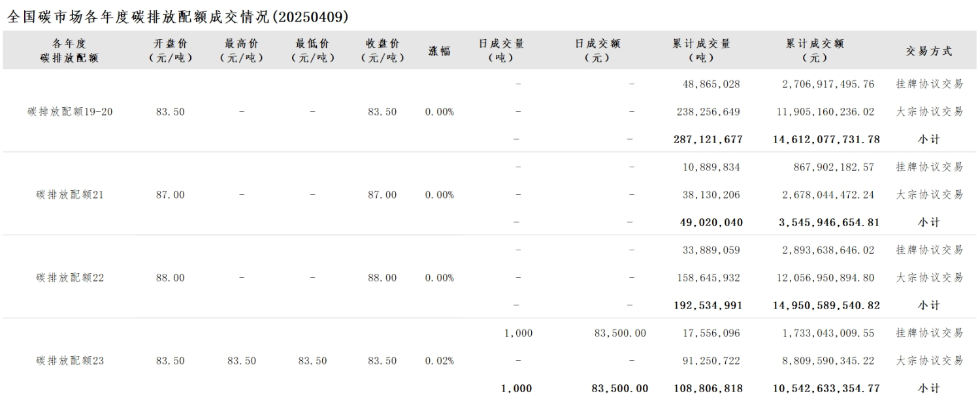
Task: Select 大宗协议交易 beside 11,905,160,236.02
Action: (929, 112)
